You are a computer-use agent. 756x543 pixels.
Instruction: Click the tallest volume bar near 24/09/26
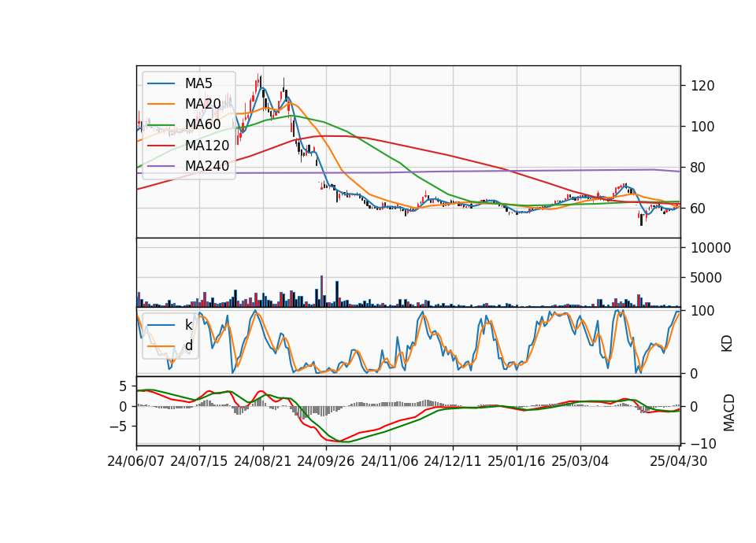click(321, 291)
